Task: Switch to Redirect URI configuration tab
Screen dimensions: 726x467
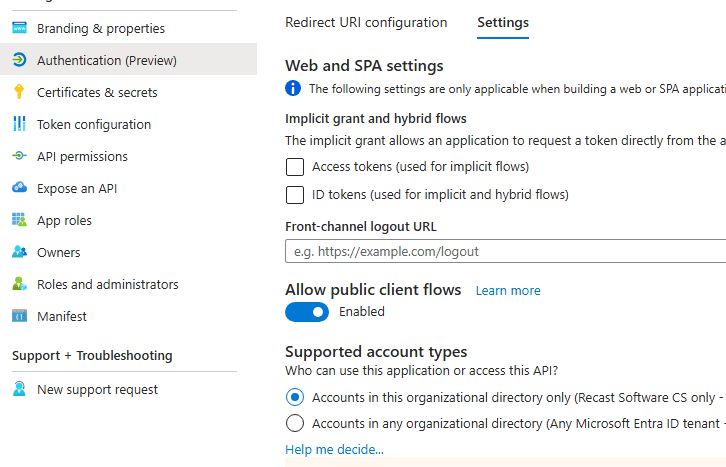Action: 366,22
